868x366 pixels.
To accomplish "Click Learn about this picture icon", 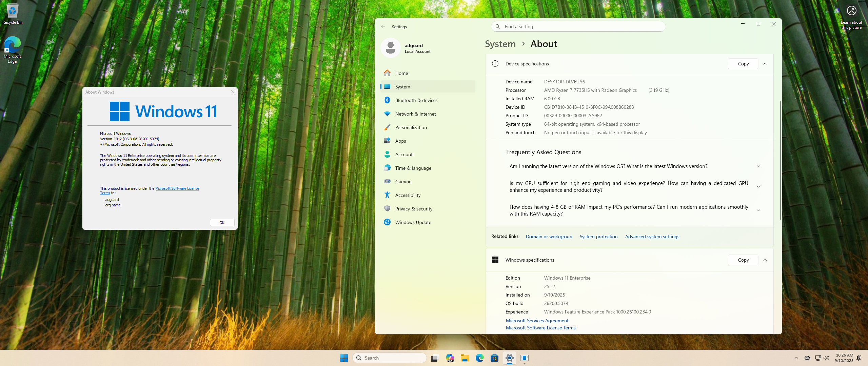I will pos(851,17).
